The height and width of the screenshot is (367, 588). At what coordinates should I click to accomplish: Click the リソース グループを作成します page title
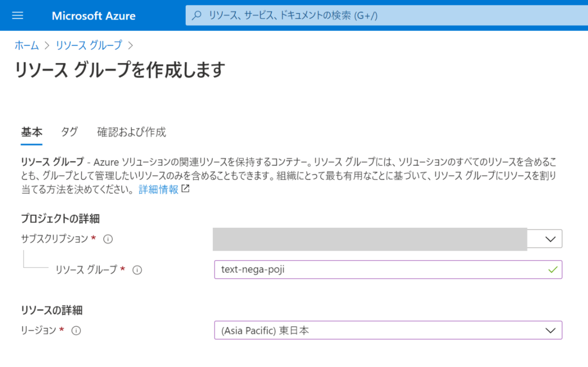tap(121, 70)
